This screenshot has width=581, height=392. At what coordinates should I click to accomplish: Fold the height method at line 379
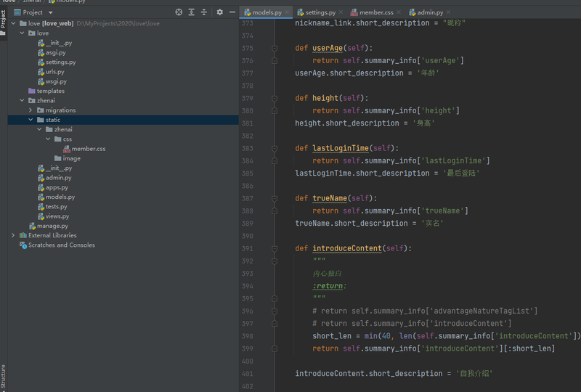click(x=275, y=98)
